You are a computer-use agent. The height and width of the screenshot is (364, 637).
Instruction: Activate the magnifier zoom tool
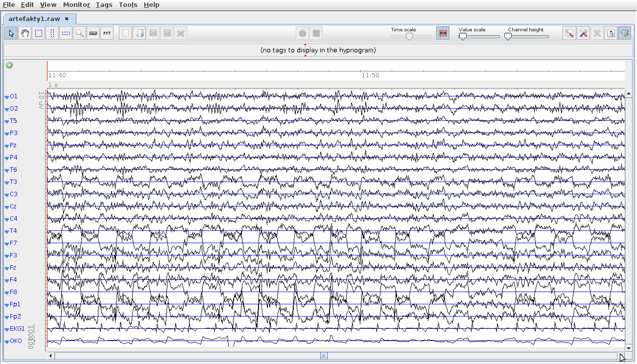[x=80, y=33]
